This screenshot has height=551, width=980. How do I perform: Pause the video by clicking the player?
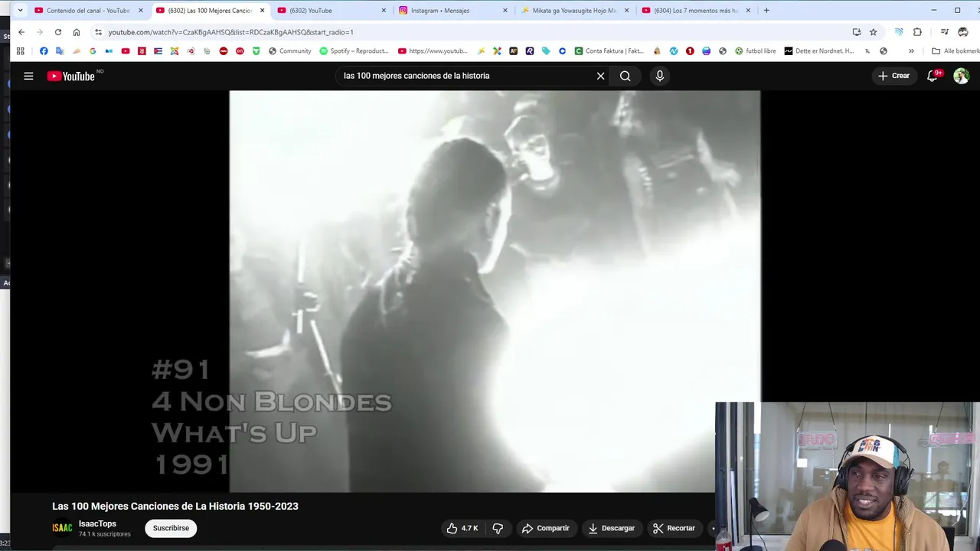[495, 291]
